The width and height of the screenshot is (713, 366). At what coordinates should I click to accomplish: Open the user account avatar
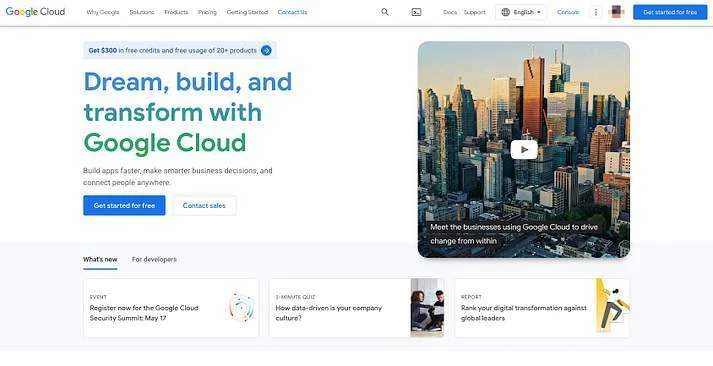[x=617, y=12]
